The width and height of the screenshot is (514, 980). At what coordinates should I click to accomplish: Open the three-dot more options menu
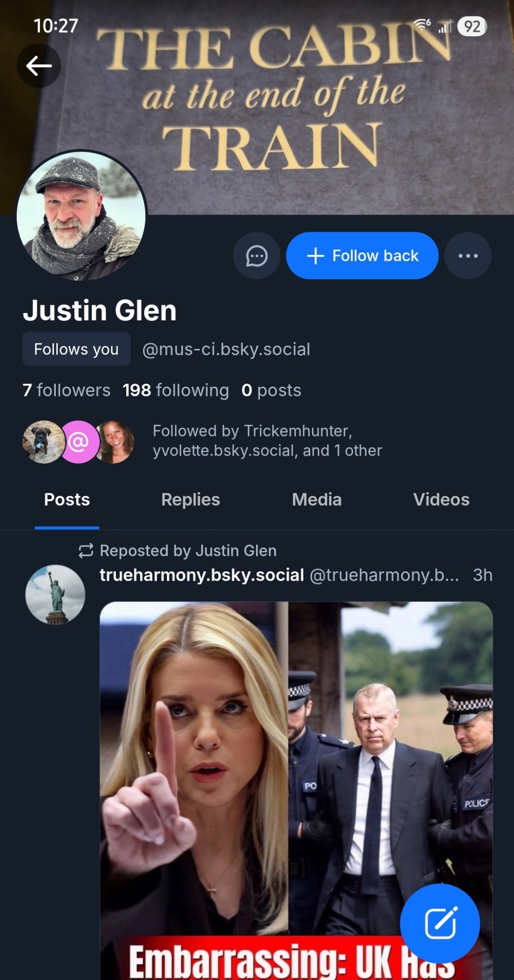coord(467,256)
